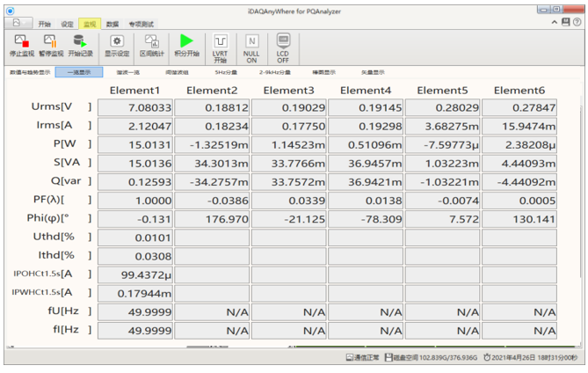This screenshot has width=588, height=373.
Task: Open the 区间统计 interval statistics icon
Action: coord(151,41)
